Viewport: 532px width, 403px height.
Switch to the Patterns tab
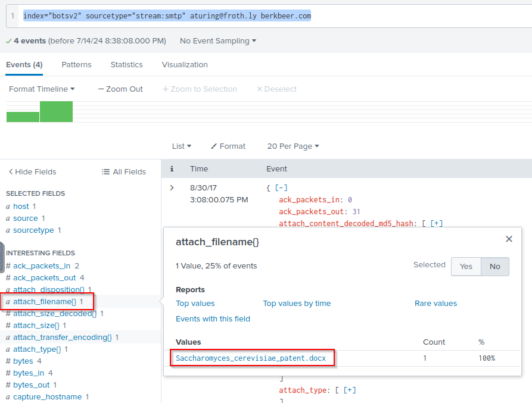tap(76, 65)
